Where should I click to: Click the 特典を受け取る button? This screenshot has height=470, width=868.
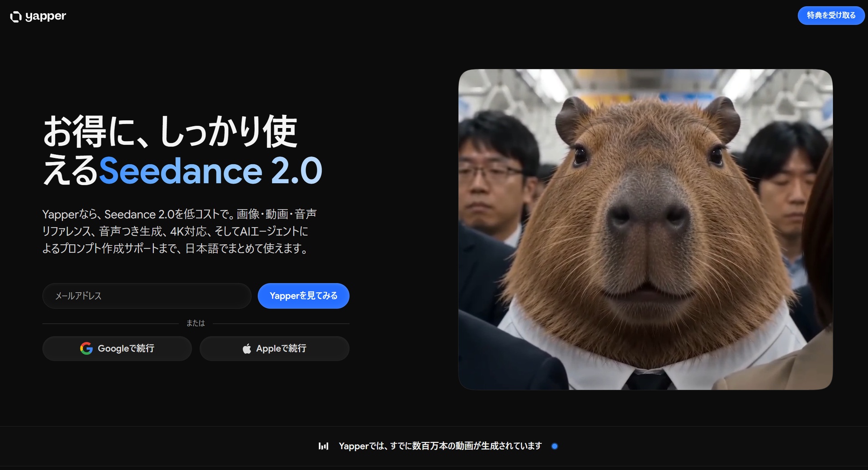pyautogui.click(x=831, y=15)
